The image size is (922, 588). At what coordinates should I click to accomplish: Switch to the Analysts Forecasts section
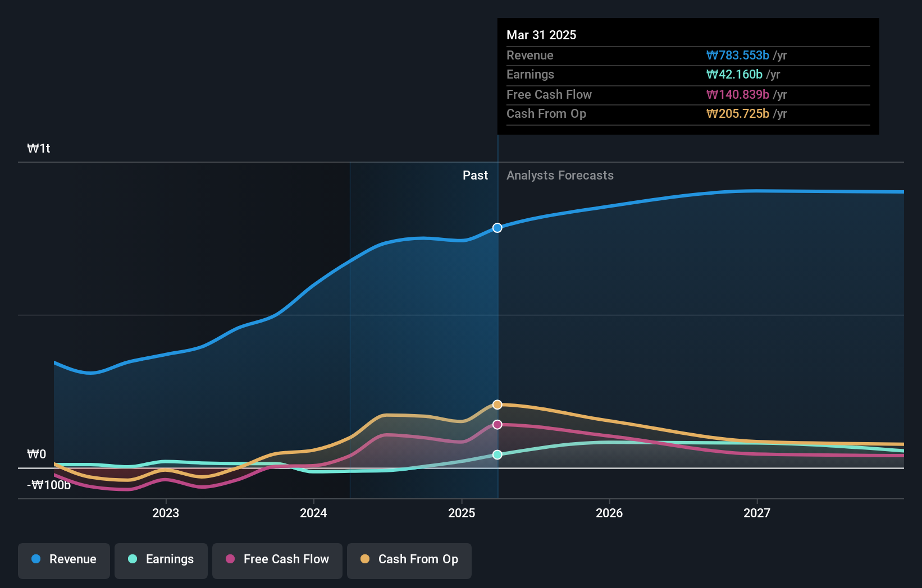pyautogui.click(x=559, y=176)
